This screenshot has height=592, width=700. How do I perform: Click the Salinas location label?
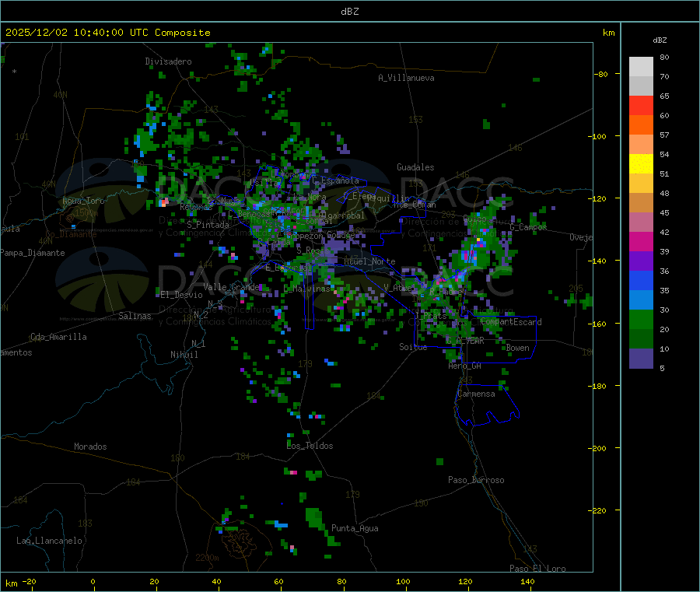coord(135,316)
